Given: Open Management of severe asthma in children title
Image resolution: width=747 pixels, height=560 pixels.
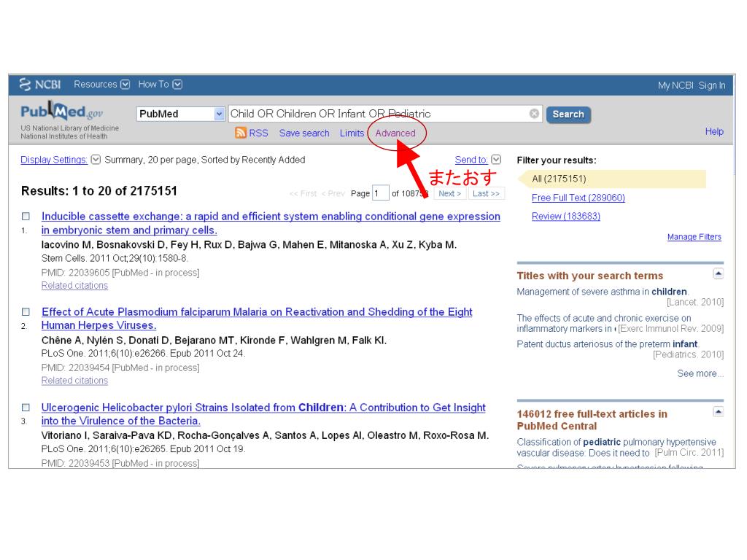Looking at the screenshot, I should pos(602,292).
